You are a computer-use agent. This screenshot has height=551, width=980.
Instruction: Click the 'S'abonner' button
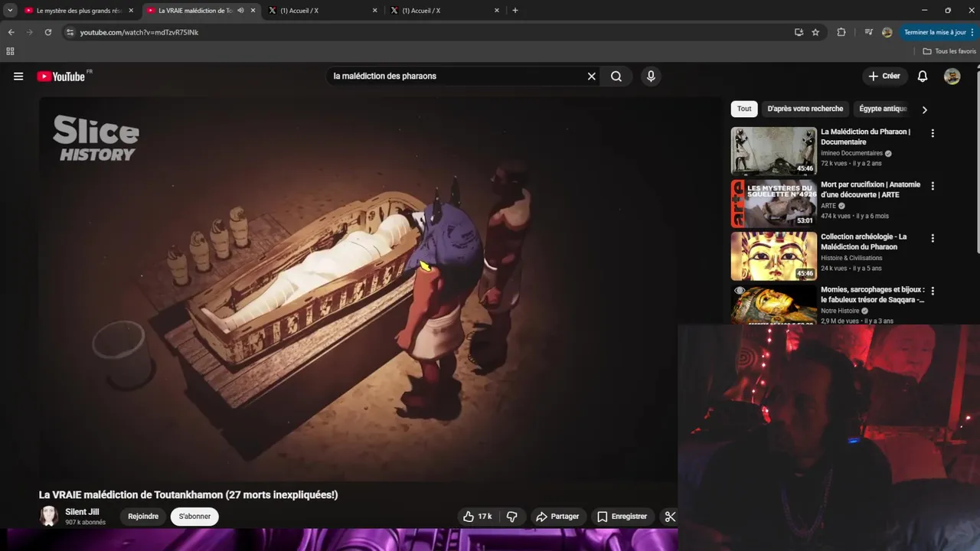[x=194, y=517]
